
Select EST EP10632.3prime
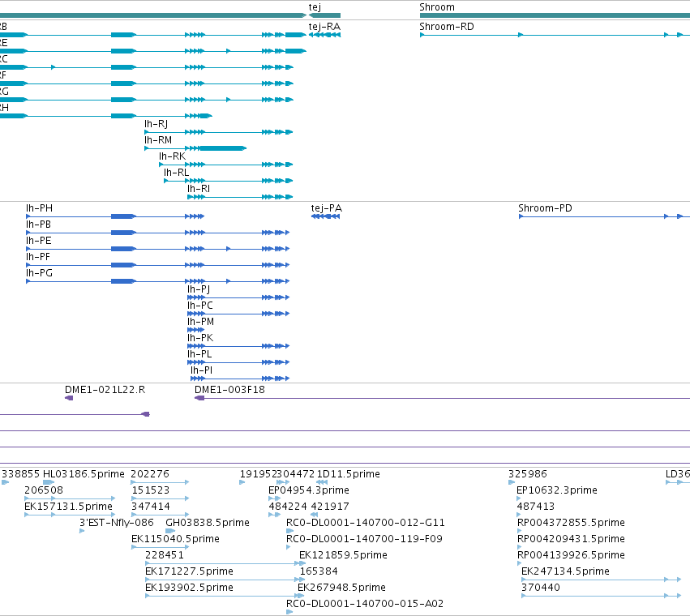coord(557,490)
